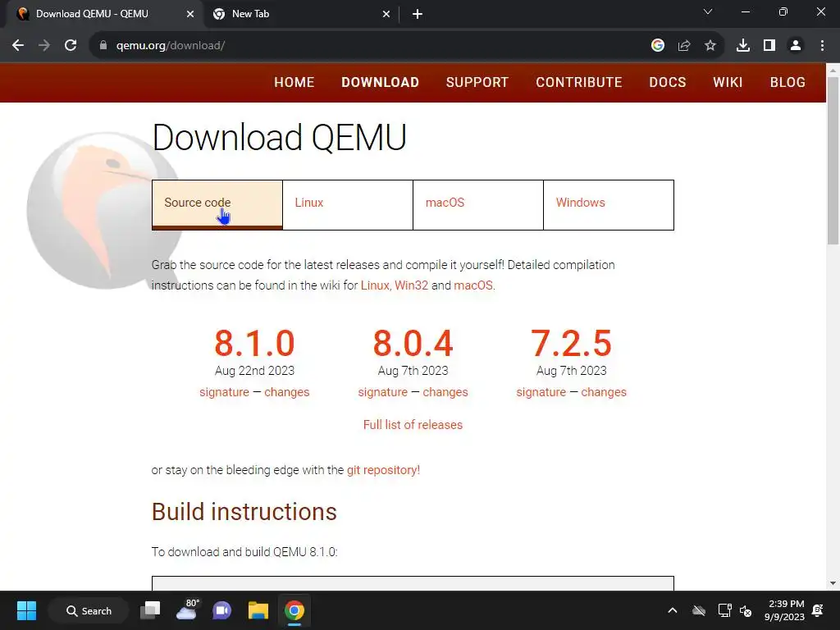This screenshot has height=630, width=840.
Task: Open Win32 compilation instructions link
Action: 412,285
